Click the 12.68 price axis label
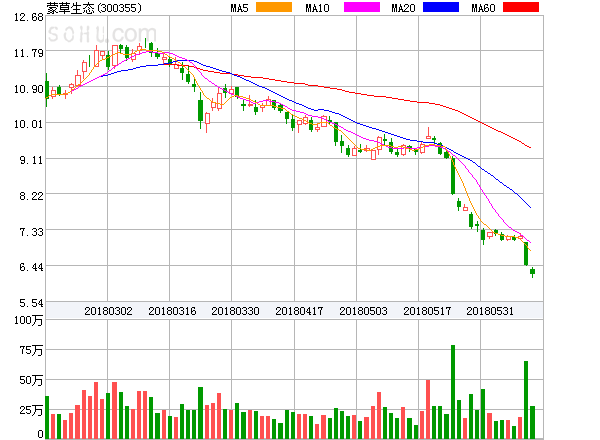The image size is (600, 440). (x=29, y=17)
